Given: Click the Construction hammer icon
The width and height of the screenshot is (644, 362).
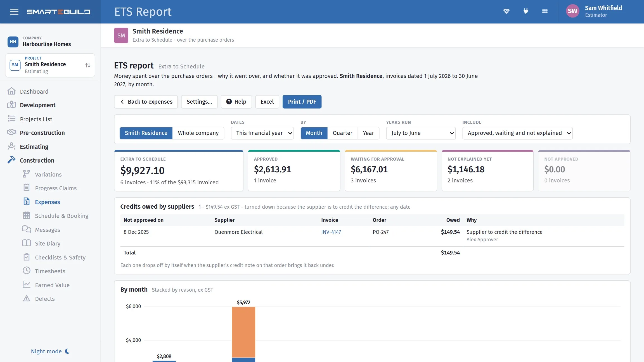Looking at the screenshot, I should point(11,160).
